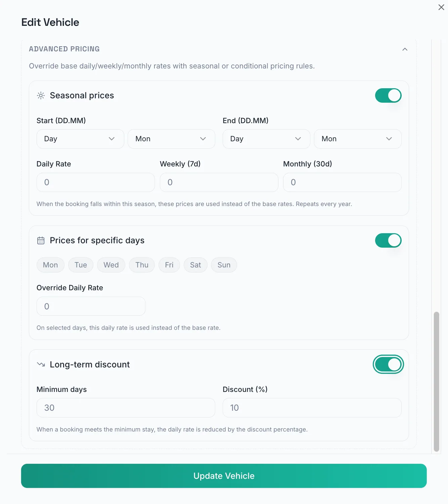Image resolution: width=448 pixels, height=504 pixels.
Task: Close the Edit Vehicle dialog with X
Action: [x=441, y=7]
